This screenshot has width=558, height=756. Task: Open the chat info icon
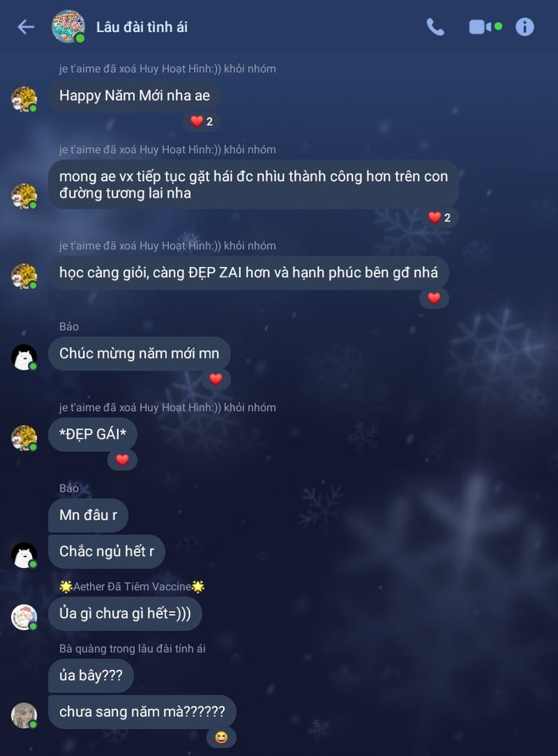click(525, 27)
